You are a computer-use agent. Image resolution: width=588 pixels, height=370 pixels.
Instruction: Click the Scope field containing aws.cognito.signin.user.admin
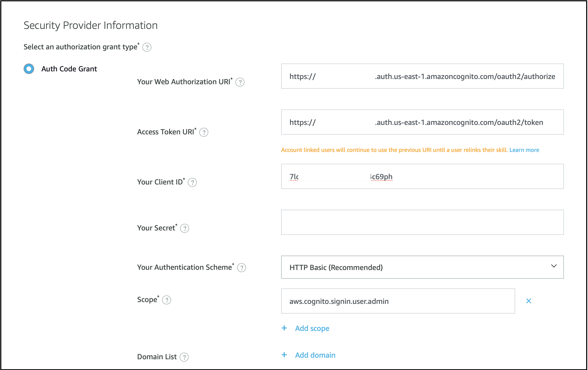point(398,301)
